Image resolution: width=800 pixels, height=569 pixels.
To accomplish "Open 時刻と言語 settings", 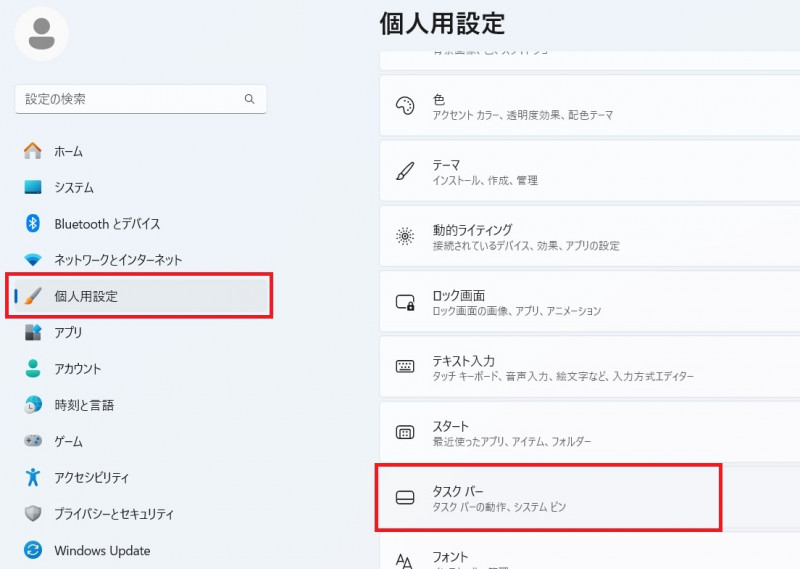I will pos(141,405).
